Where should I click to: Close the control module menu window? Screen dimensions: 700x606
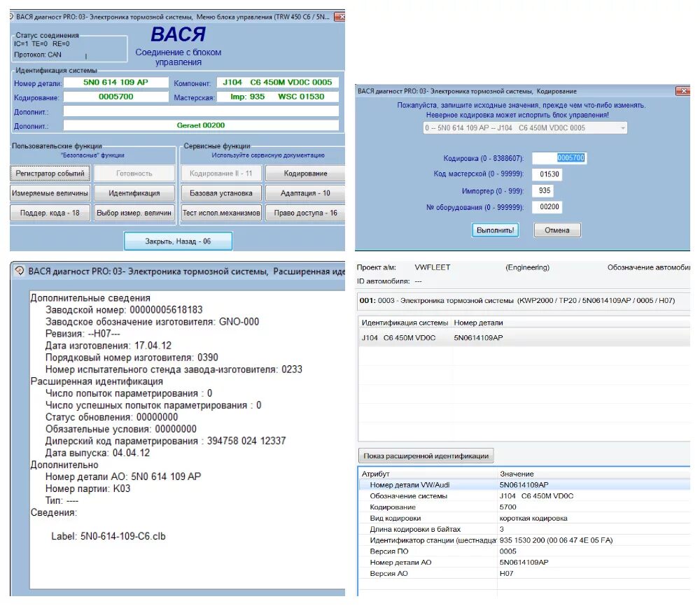click(340, 17)
